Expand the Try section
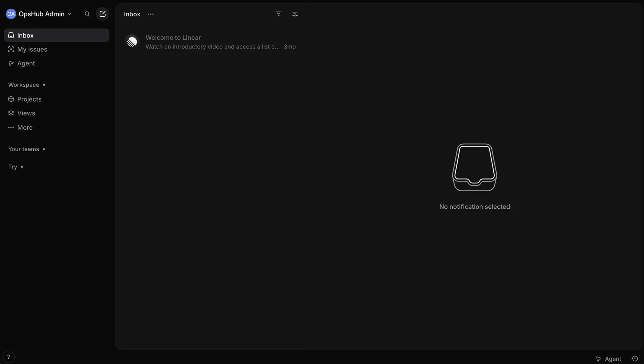 (16, 167)
